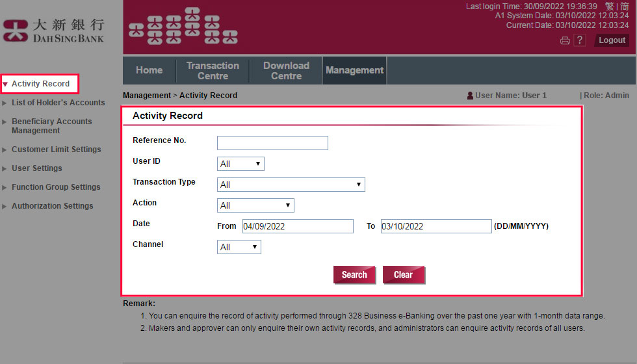Expand arrow beside Beneficiary Accounts Management
Screen dimensions: 637x364
pyautogui.click(x=5, y=122)
